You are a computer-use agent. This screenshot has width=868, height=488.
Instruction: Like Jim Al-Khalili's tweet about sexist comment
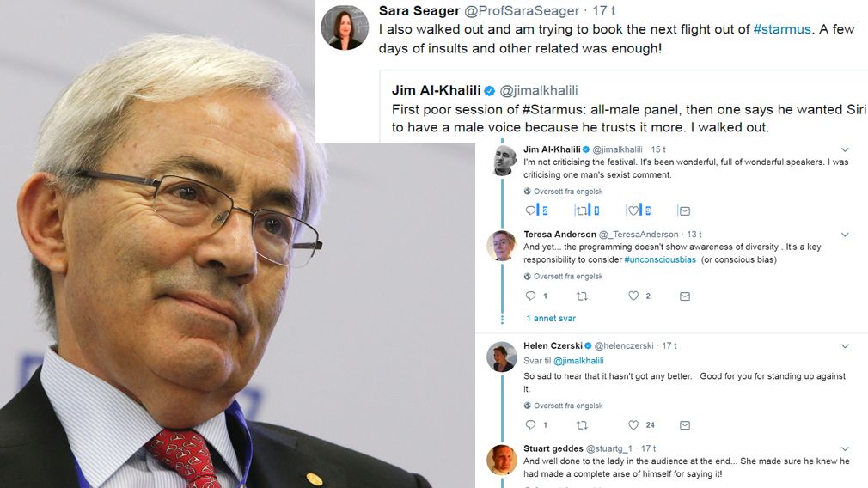tap(633, 210)
